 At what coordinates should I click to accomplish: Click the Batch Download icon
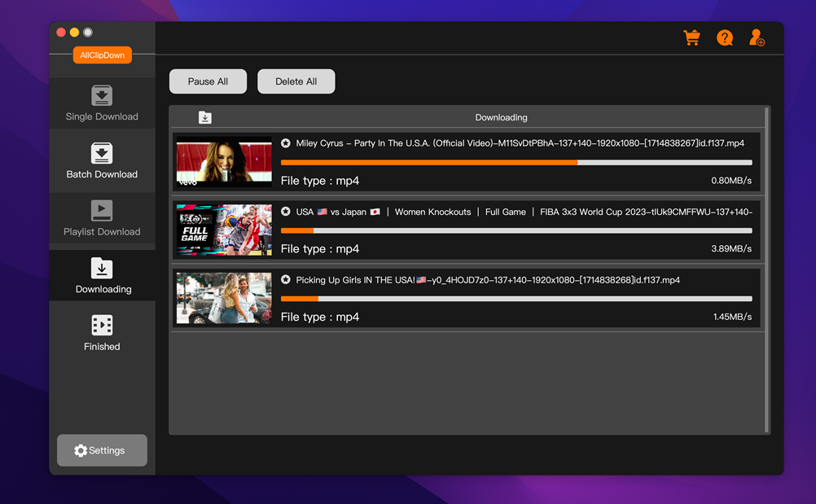[x=102, y=153]
